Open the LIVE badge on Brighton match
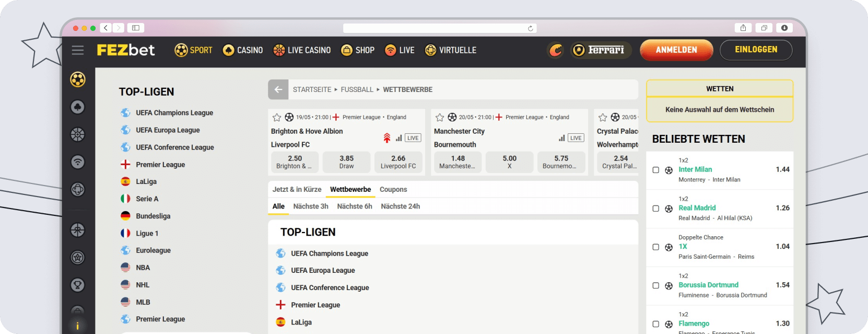868x334 pixels. (413, 138)
